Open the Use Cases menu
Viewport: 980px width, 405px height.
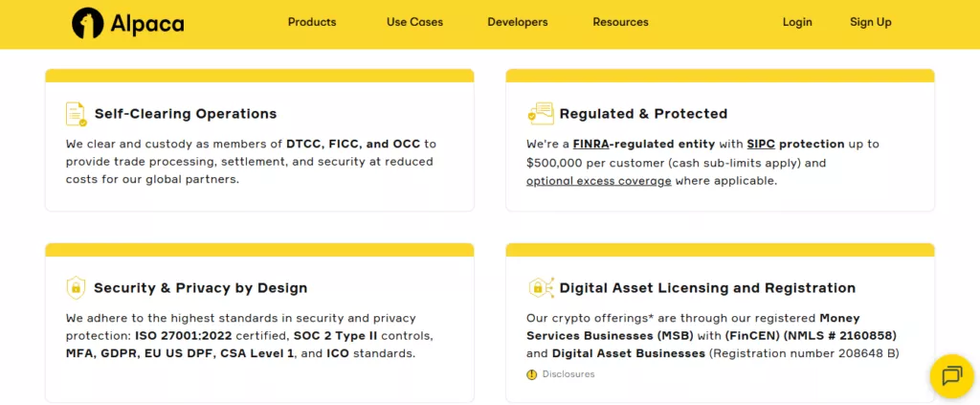click(414, 22)
